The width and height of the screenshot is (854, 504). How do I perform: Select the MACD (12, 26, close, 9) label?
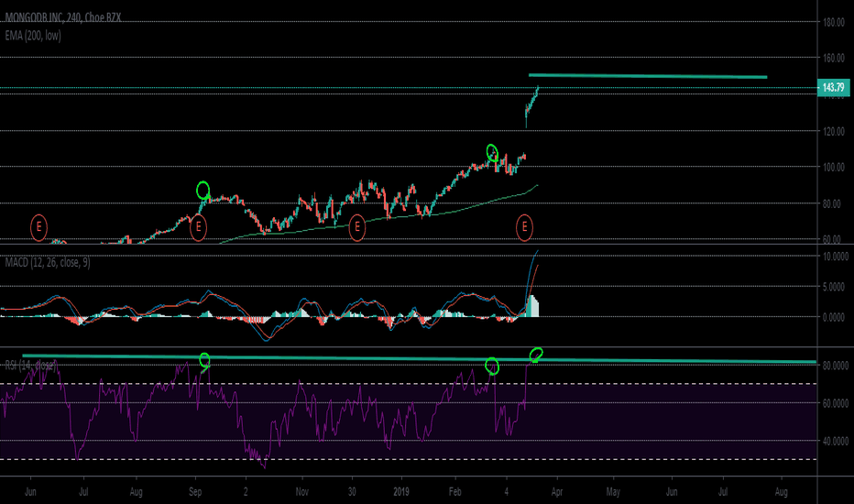pos(48,263)
